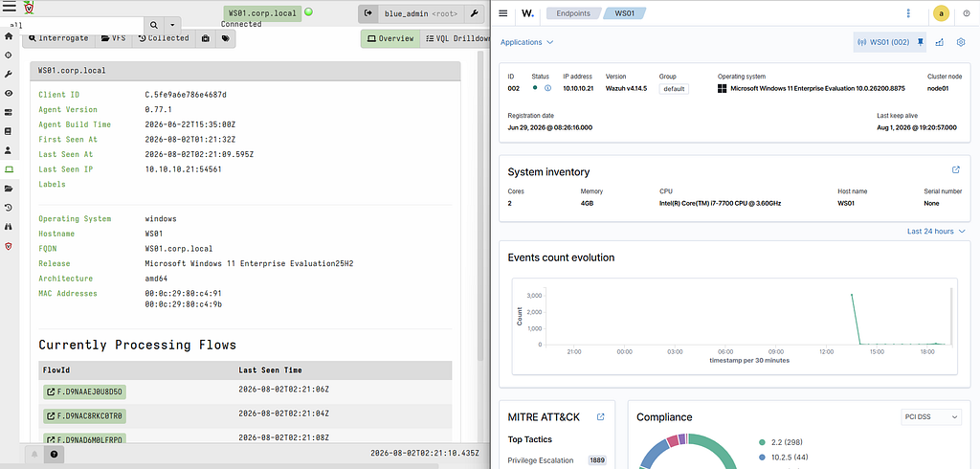This screenshot has height=469, width=980.
Task: Open user preferences wrench icon at top
Action: 475,13
